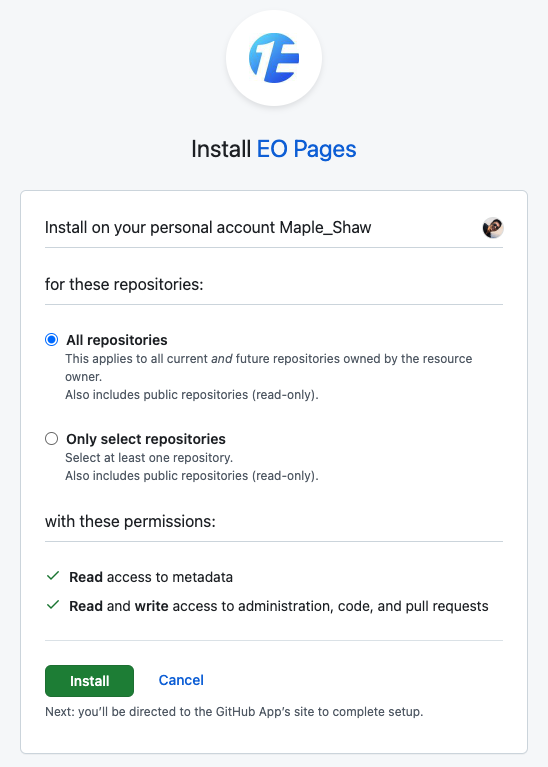Click the green Install button
548x767 pixels.
point(90,680)
